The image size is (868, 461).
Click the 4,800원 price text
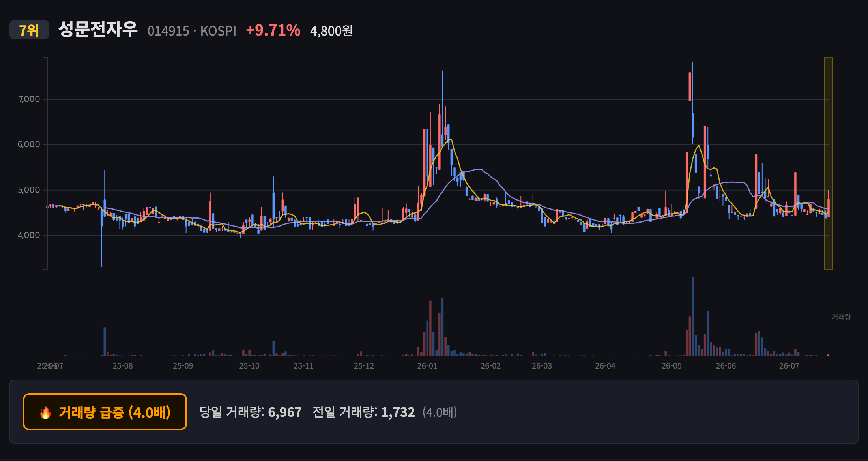tap(331, 31)
